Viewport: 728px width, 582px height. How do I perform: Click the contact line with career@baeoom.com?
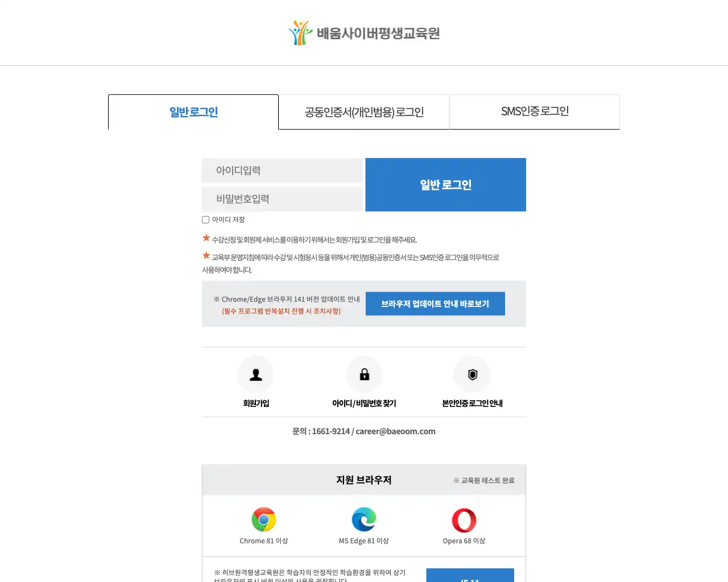364,431
